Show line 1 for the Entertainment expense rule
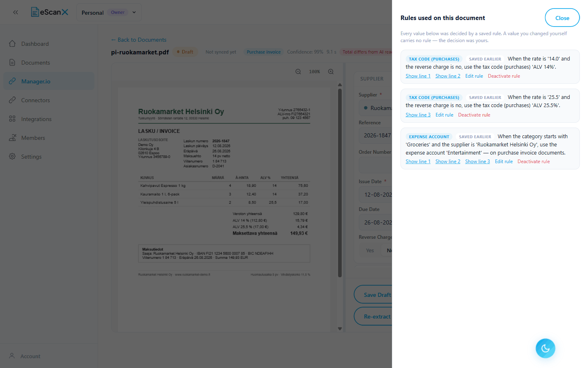This screenshot has height=368, width=588. (x=418, y=162)
